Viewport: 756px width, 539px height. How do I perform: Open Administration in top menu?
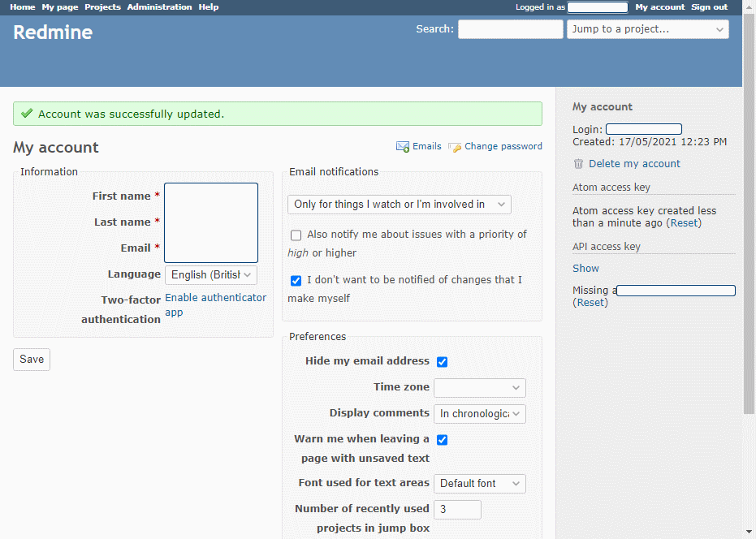point(160,7)
